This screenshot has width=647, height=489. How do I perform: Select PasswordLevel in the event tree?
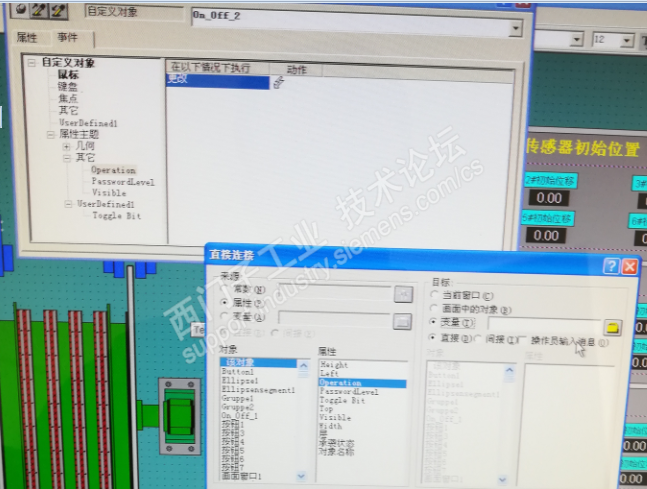123,182
